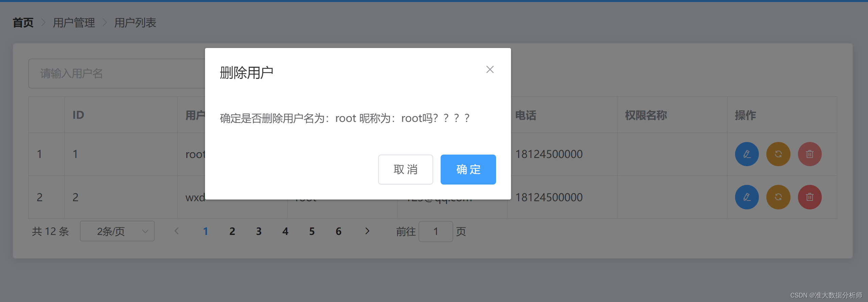The image size is (868, 302).
Task: Click red trash icon in row 1
Action: (x=810, y=154)
